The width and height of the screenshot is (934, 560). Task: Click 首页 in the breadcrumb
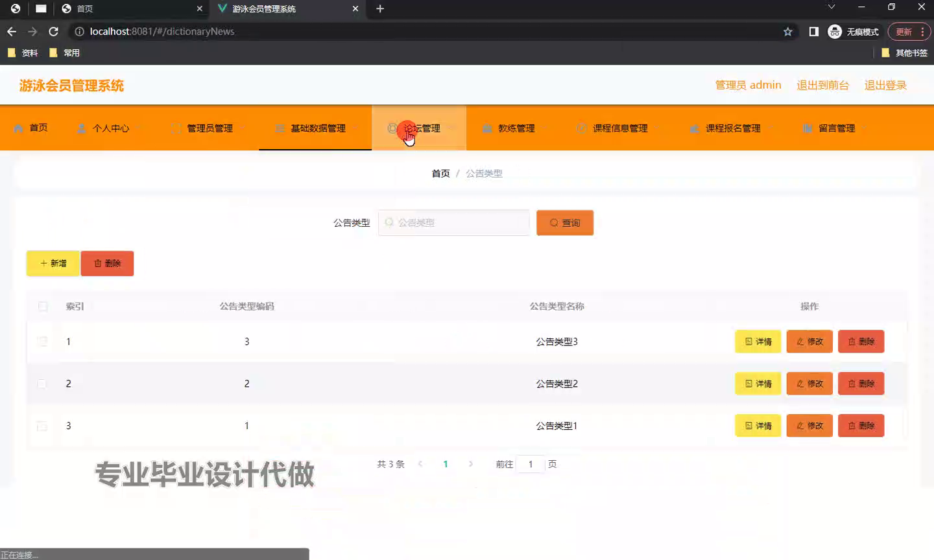440,174
